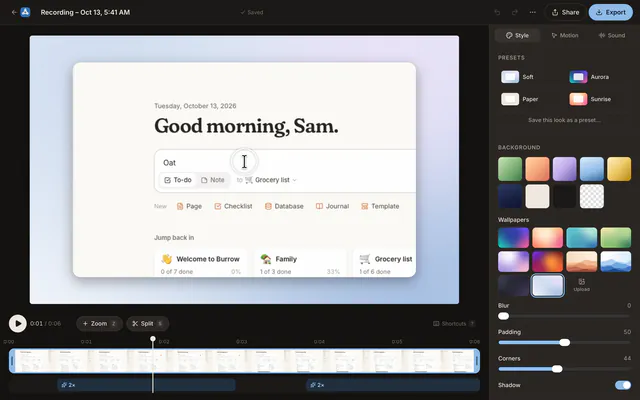
Task: Choose the desert dunes wallpaper
Action: [x=582, y=261]
